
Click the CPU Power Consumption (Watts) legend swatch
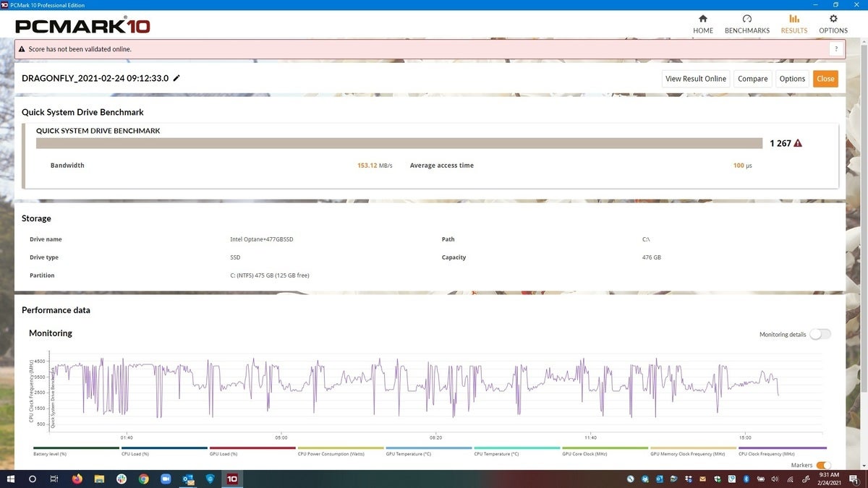(x=341, y=448)
